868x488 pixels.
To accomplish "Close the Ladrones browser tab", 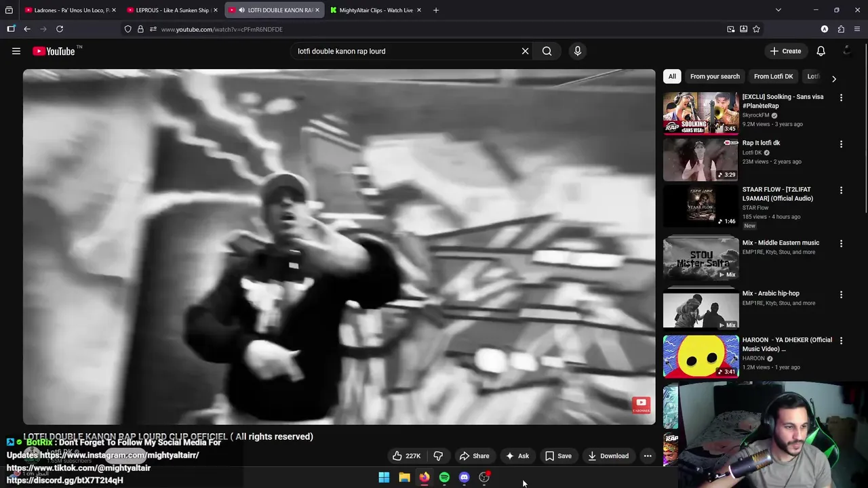I will tap(113, 10).
